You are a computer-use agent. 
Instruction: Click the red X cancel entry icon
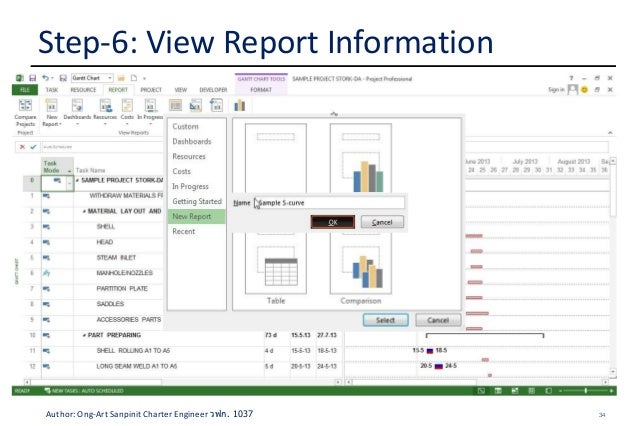(x=22, y=147)
